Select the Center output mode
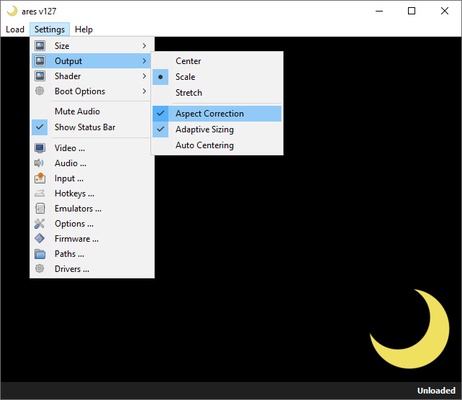The height and width of the screenshot is (400, 462). pos(217,61)
